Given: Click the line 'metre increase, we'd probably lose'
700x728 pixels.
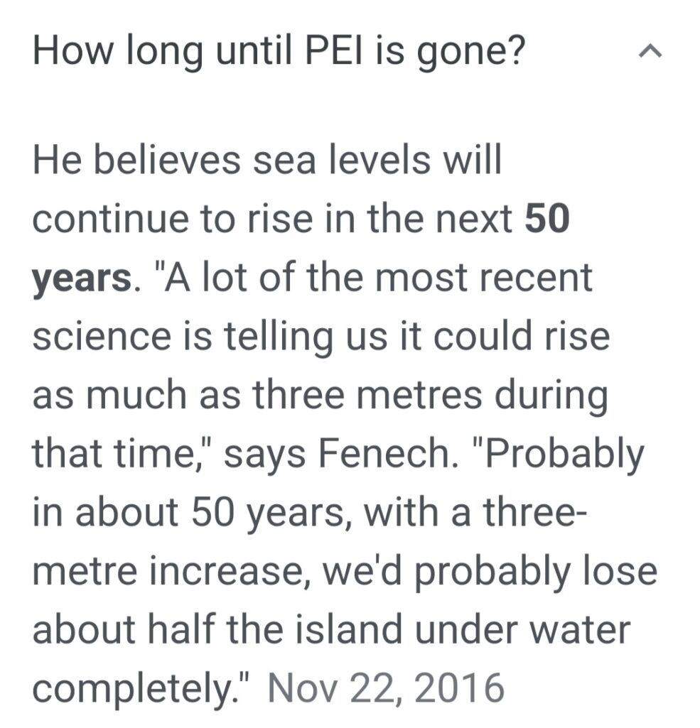Looking at the screenshot, I should (x=345, y=572).
